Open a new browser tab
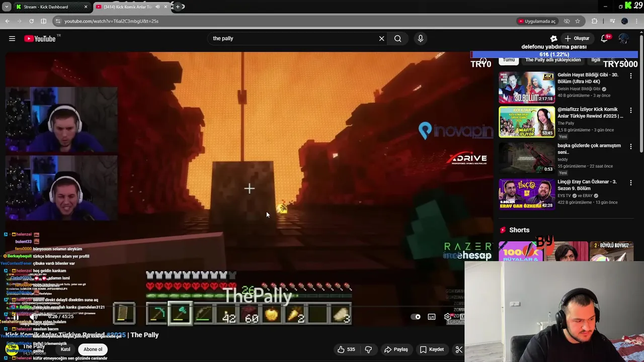This screenshot has width=644, height=362. [x=178, y=7]
